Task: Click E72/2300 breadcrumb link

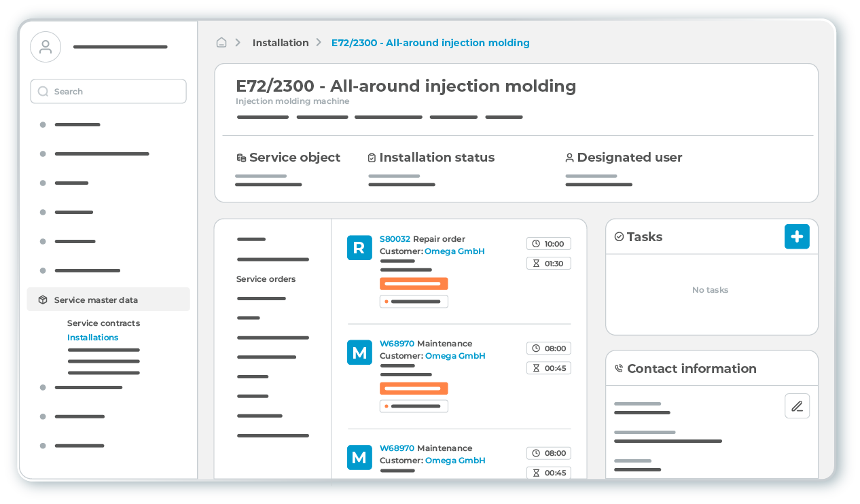Action: tap(431, 43)
